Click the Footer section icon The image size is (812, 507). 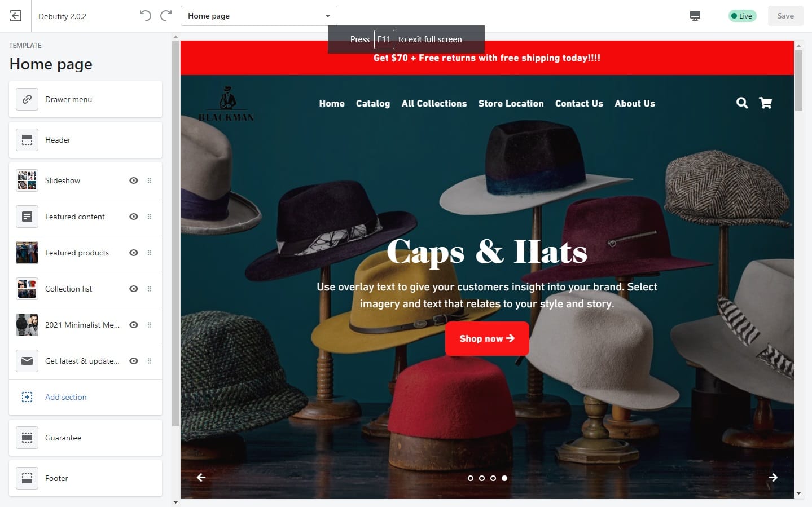tap(27, 478)
